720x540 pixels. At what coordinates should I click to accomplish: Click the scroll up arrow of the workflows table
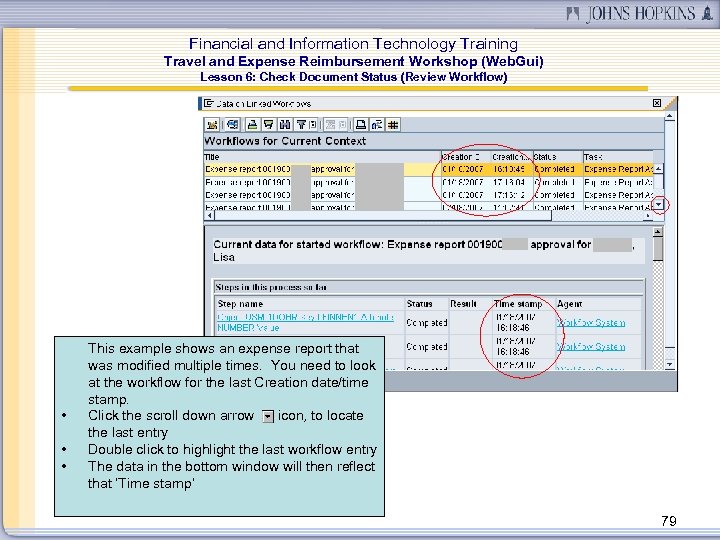(x=659, y=169)
